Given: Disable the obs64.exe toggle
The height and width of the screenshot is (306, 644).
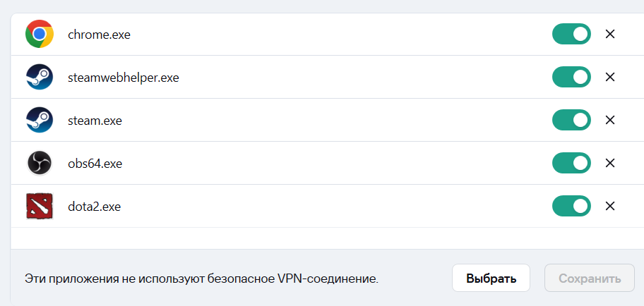Looking at the screenshot, I should [571, 163].
